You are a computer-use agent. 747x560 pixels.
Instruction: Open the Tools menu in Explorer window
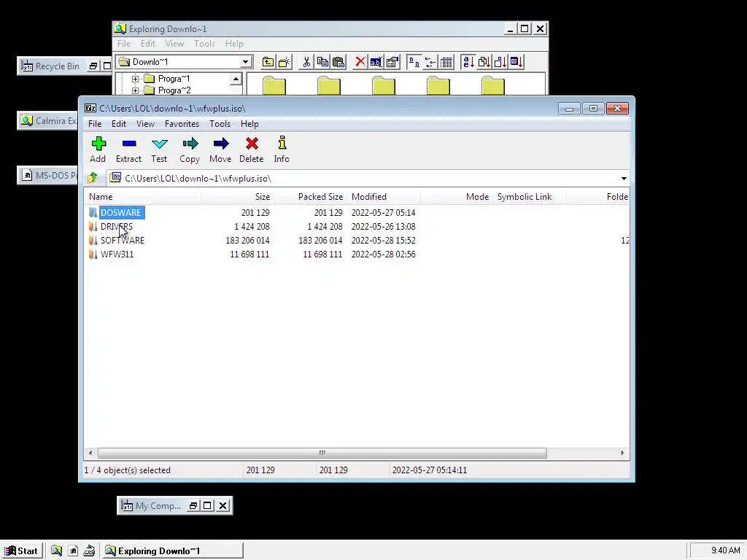coord(204,44)
